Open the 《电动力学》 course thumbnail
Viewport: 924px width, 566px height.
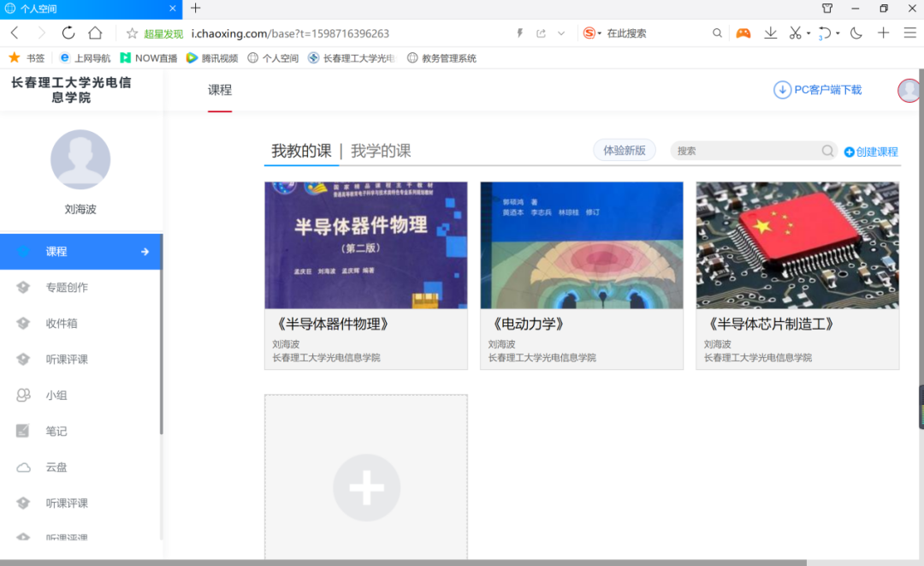pos(582,245)
